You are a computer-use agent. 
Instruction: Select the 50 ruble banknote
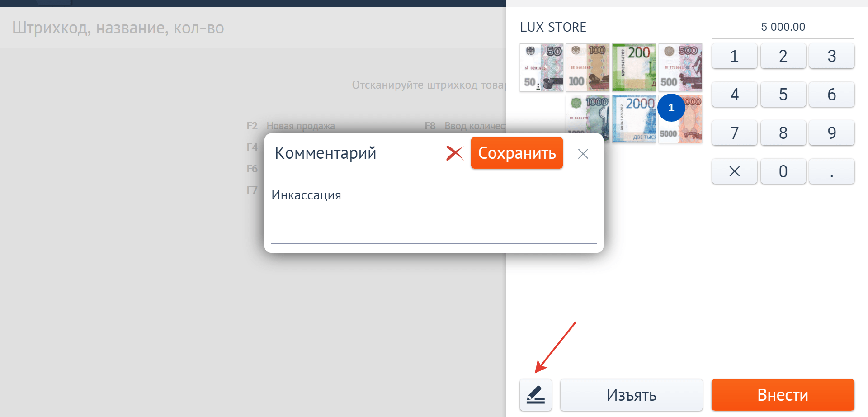tap(542, 67)
